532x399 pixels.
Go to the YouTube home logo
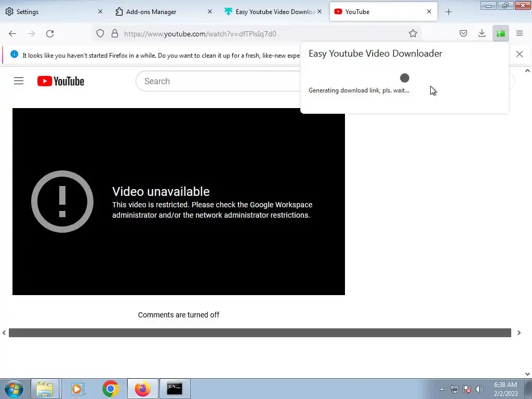click(x=61, y=81)
